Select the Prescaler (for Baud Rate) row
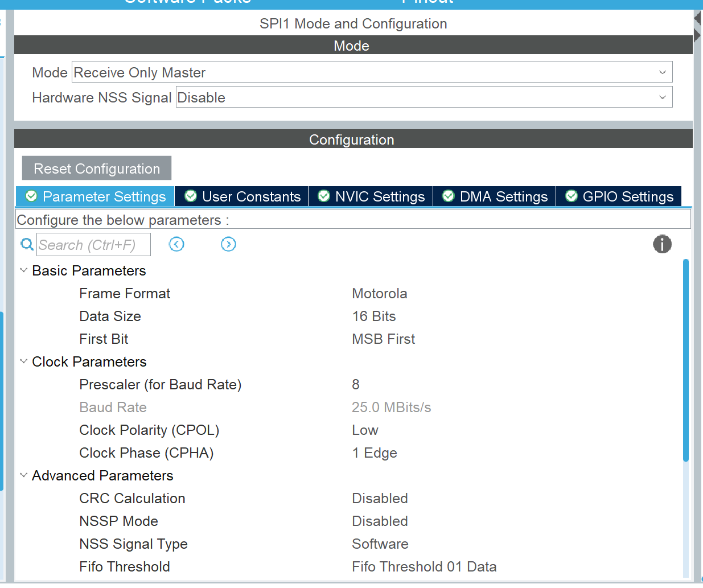The image size is (703, 588). tap(161, 385)
